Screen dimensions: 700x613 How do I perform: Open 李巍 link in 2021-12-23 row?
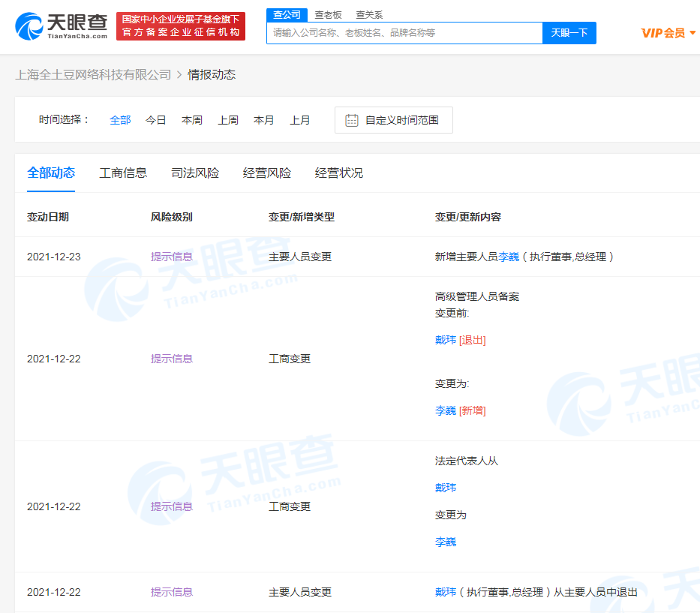pyautogui.click(x=509, y=257)
